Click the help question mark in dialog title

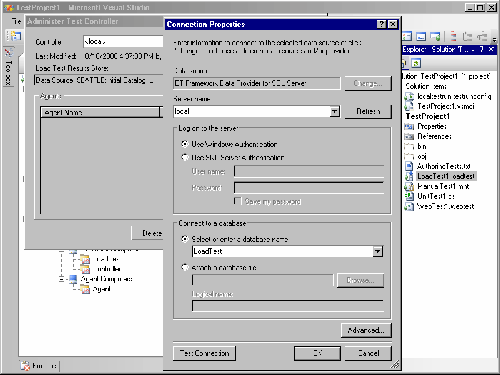[382, 24]
